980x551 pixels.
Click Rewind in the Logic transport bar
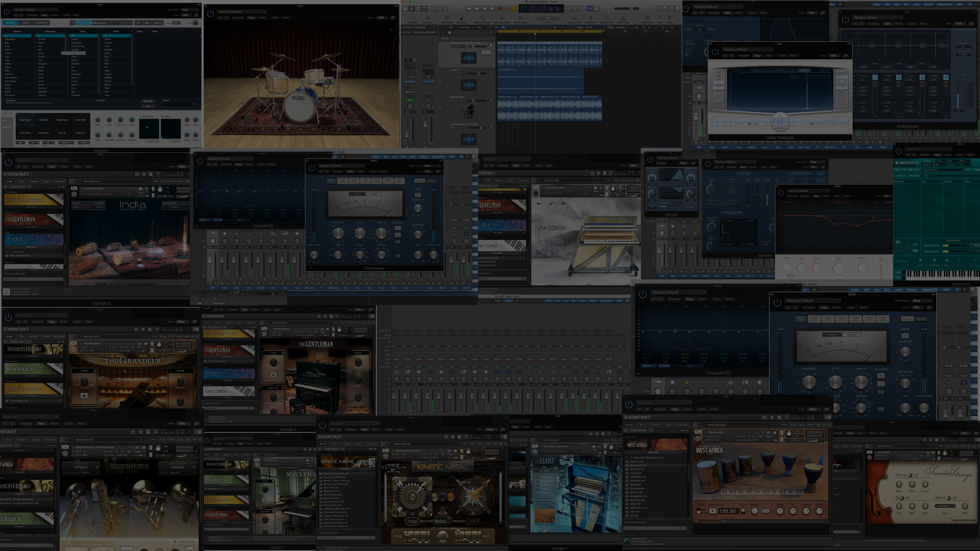[x=469, y=8]
